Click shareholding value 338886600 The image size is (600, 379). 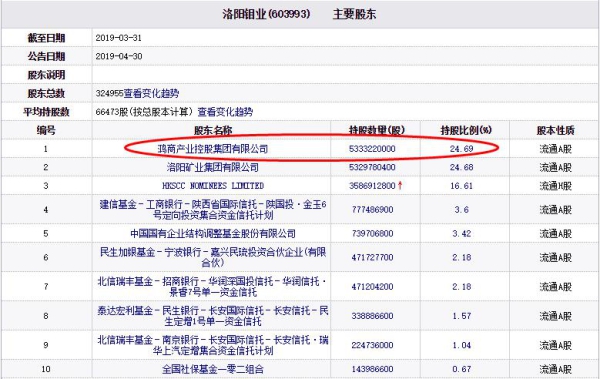(372, 316)
